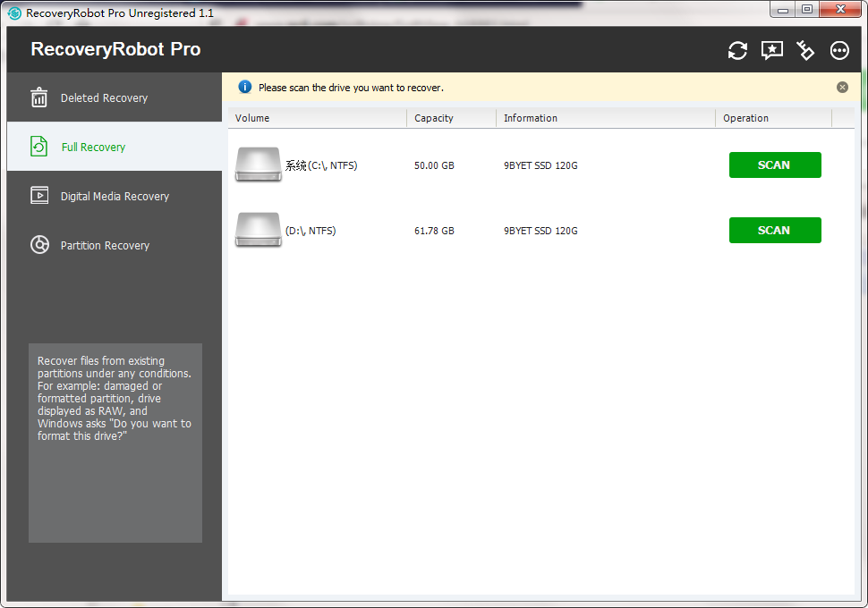The width and height of the screenshot is (868, 608).
Task: Sort by Information column header
Action: (x=606, y=118)
